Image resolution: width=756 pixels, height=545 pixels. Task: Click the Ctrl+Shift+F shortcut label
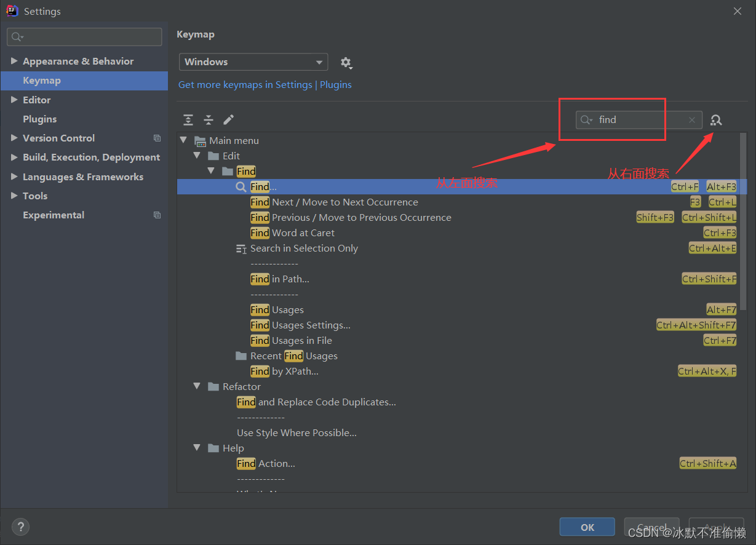click(709, 279)
